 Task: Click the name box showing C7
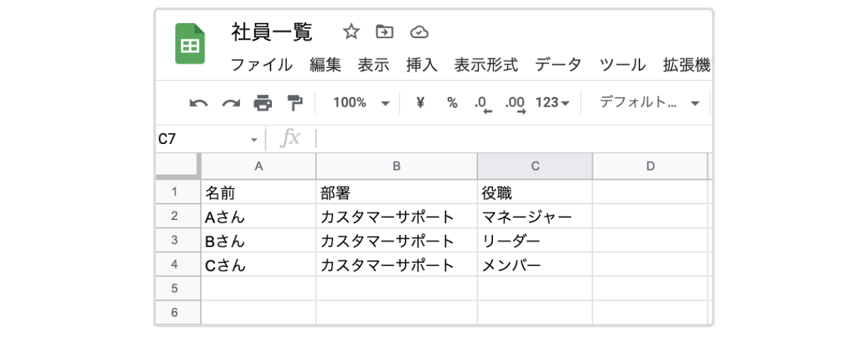coord(203,139)
